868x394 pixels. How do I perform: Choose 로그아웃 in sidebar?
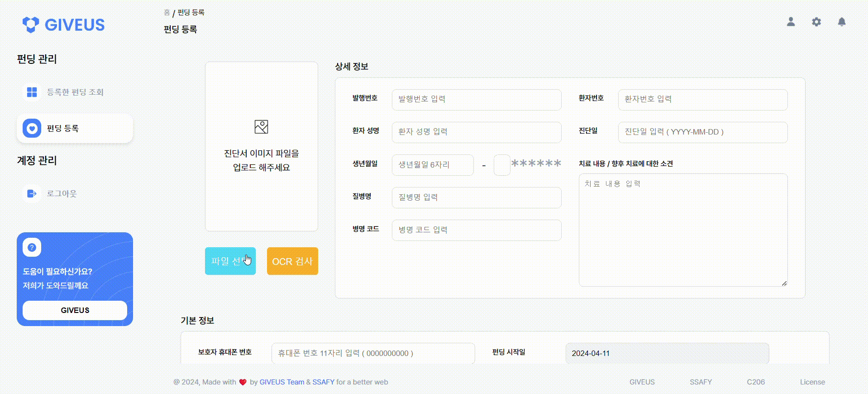(x=75, y=193)
